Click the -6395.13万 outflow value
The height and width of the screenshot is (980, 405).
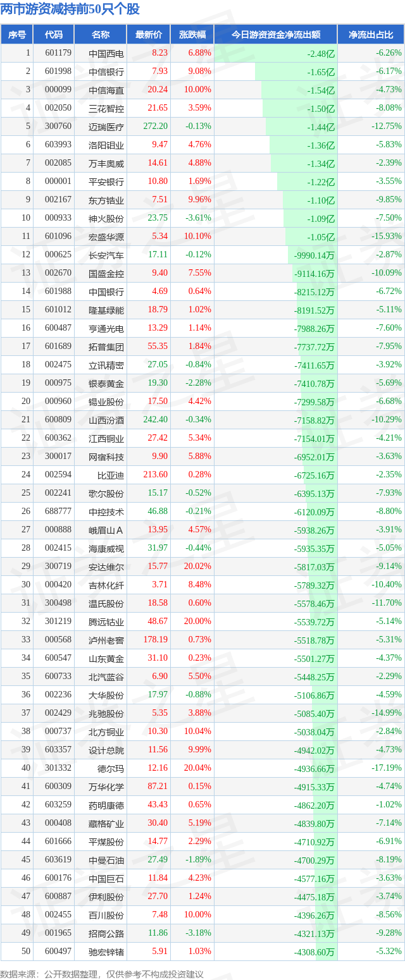[315, 494]
